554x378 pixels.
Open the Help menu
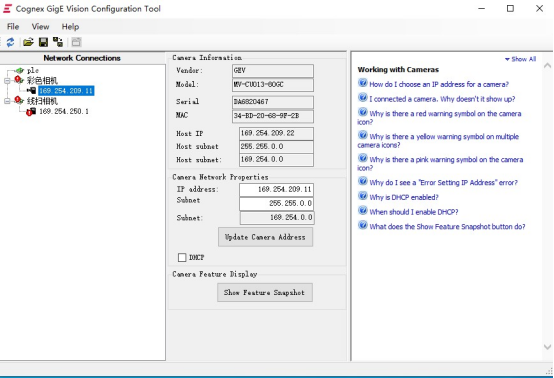(x=70, y=26)
